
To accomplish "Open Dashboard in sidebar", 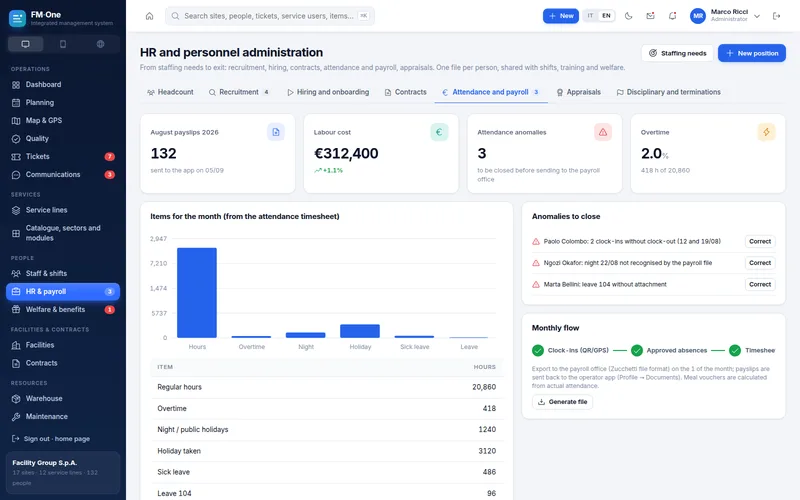I will 63,85.
